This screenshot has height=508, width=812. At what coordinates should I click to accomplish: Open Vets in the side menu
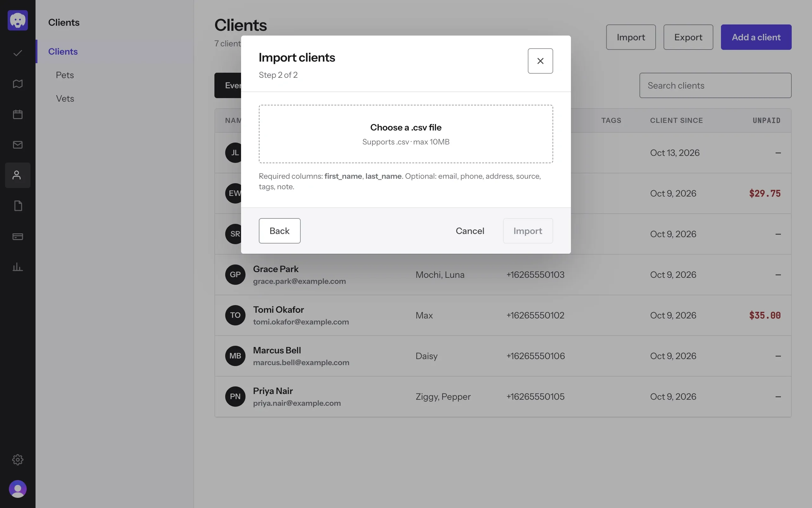tap(65, 98)
